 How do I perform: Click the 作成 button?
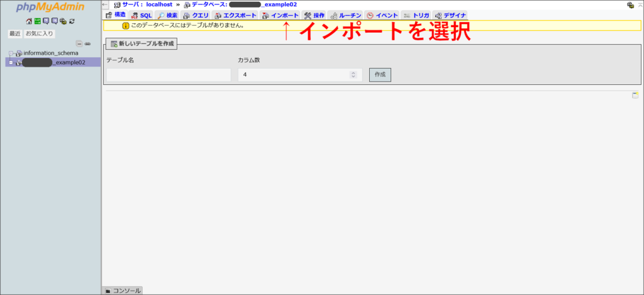pos(380,75)
